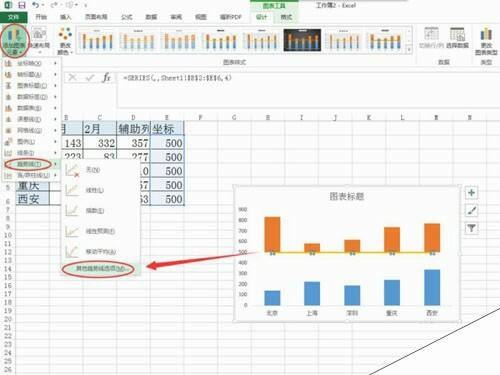
Task: Expand the Data Labels submenu
Action: (31, 97)
